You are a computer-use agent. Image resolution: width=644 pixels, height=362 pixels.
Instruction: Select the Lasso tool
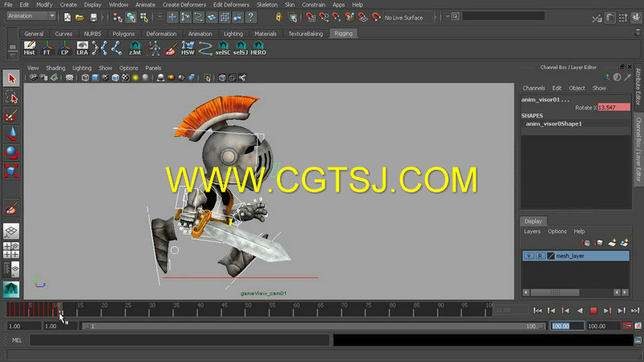(11, 97)
